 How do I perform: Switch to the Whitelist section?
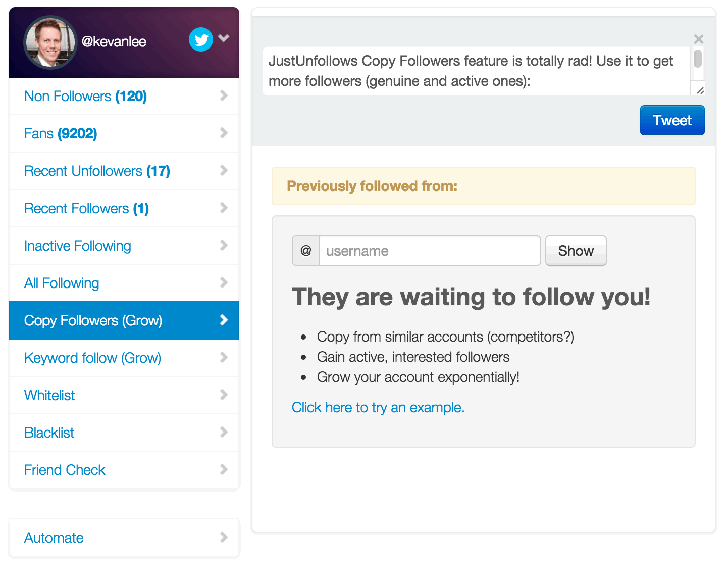coord(49,395)
